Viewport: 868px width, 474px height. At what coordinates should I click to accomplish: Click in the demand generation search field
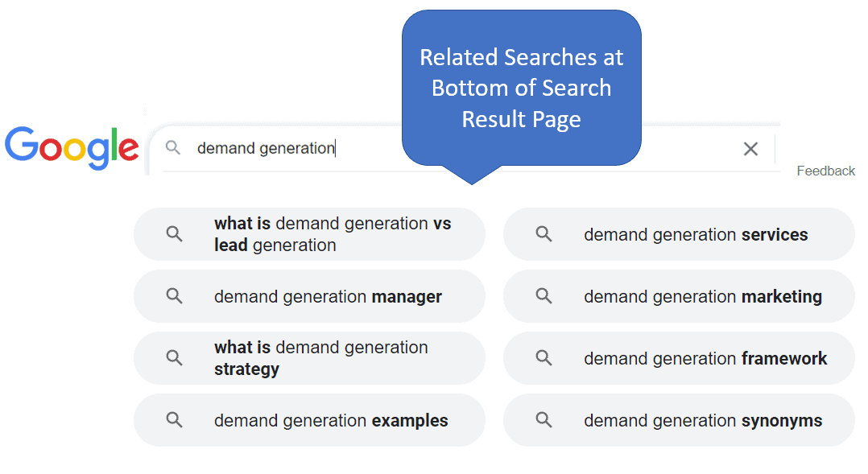tap(266, 148)
